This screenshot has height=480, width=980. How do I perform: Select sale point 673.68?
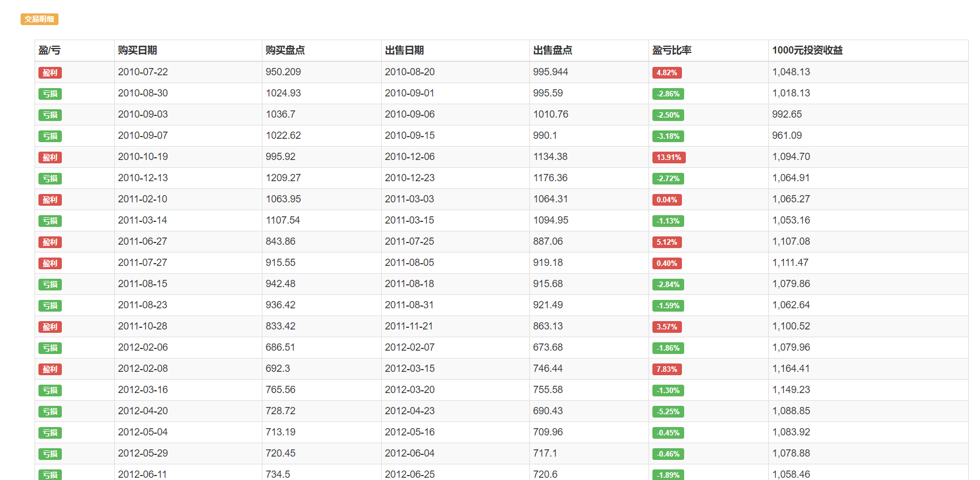tap(548, 347)
